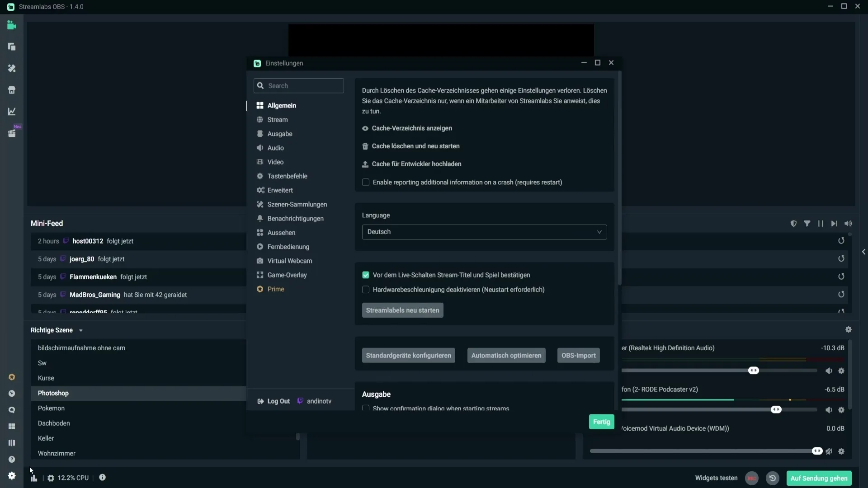Click the shield icon in Mini-Feed toolbar
The height and width of the screenshot is (488, 868).
click(x=793, y=224)
